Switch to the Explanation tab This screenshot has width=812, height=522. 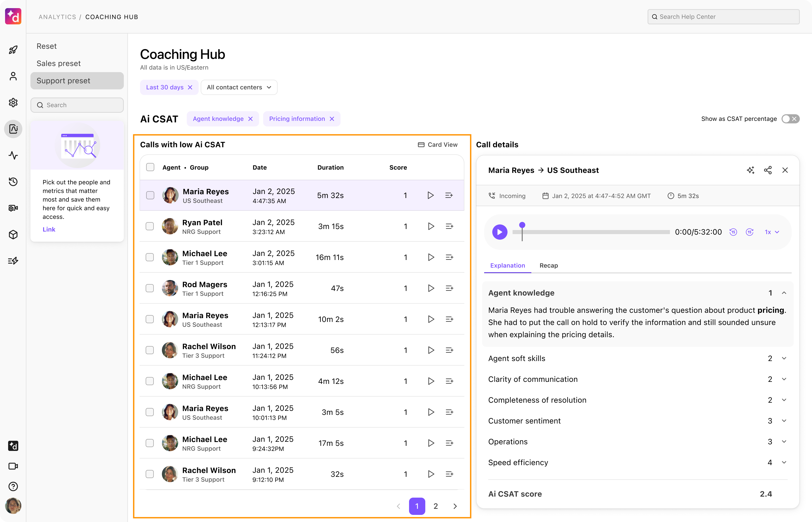click(x=507, y=265)
